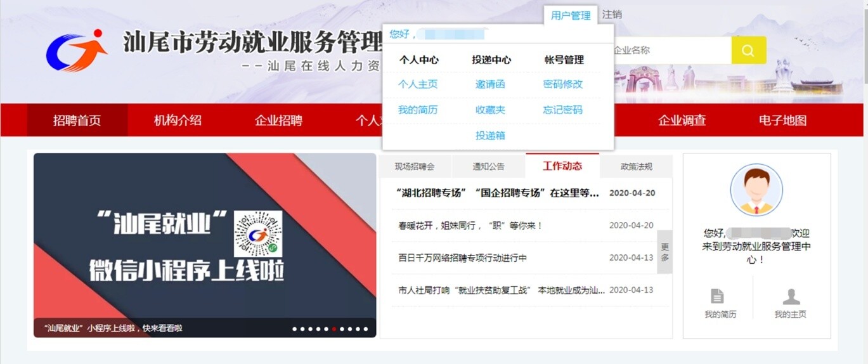Switch to the 现场招聘会 tab
The height and width of the screenshot is (364, 868).
[x=415, y=167]
